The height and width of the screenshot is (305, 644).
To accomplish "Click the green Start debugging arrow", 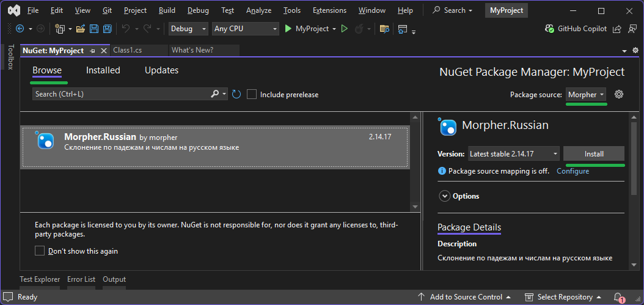I will point(288,29).
